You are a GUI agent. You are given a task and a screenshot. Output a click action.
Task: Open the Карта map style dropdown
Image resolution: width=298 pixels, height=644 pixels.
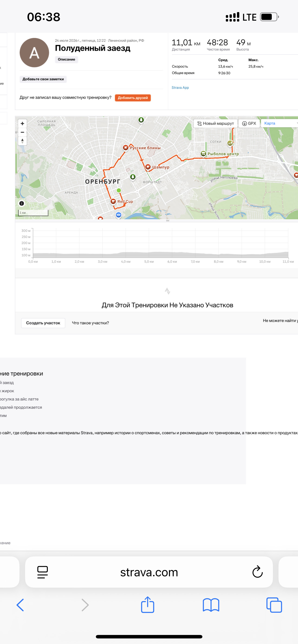click(279, 123)
